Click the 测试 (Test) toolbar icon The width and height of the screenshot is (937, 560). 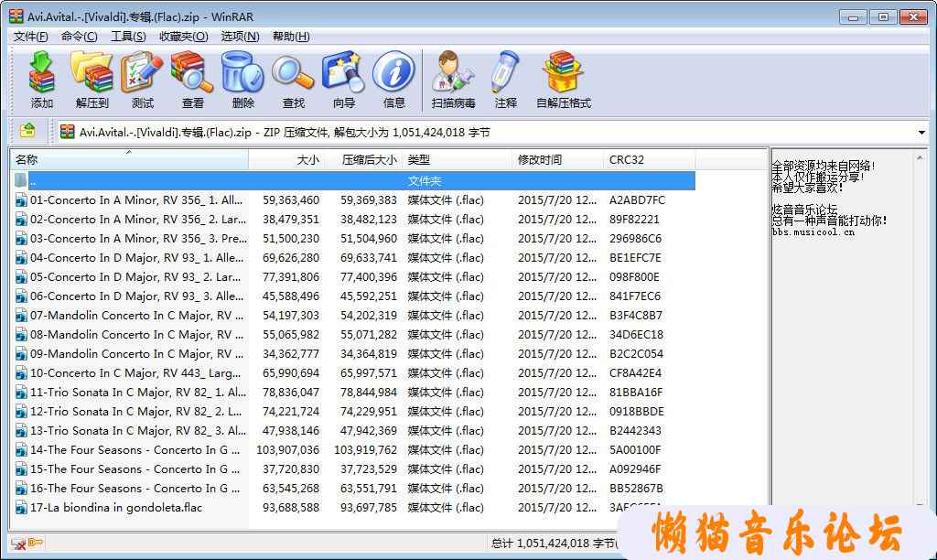tap(142, 80)
